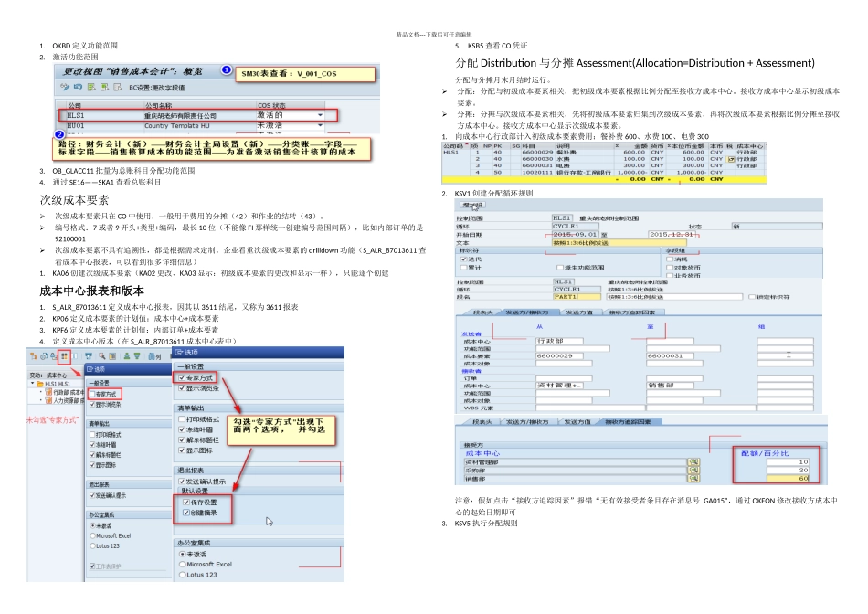
Task: Click the options grid icon boxed in red
Action: 64,356
